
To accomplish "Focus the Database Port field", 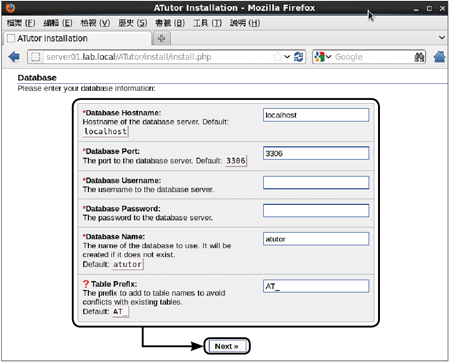I will 316,153.
